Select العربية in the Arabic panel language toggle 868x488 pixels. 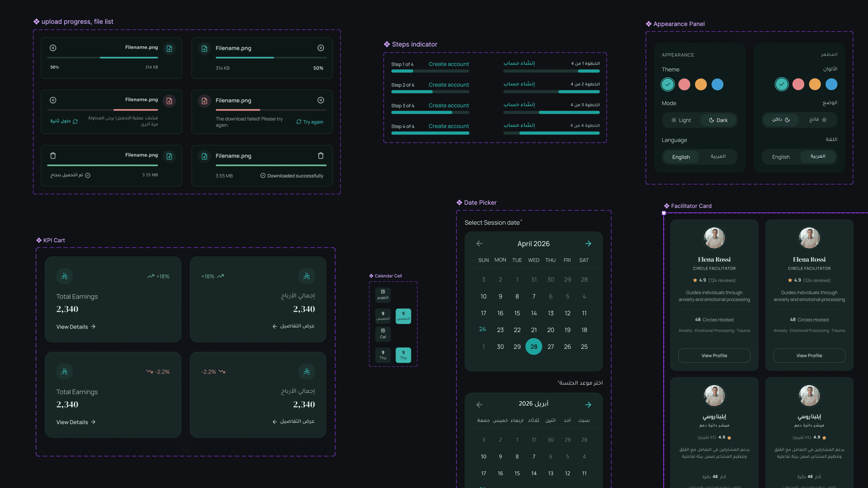point(818,156)
